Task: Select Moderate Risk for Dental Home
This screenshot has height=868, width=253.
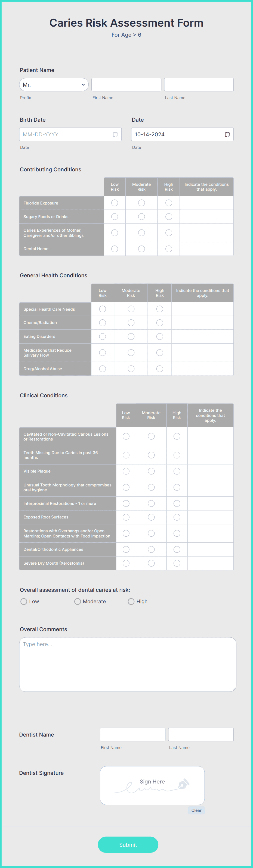Action: coord(141,249)
